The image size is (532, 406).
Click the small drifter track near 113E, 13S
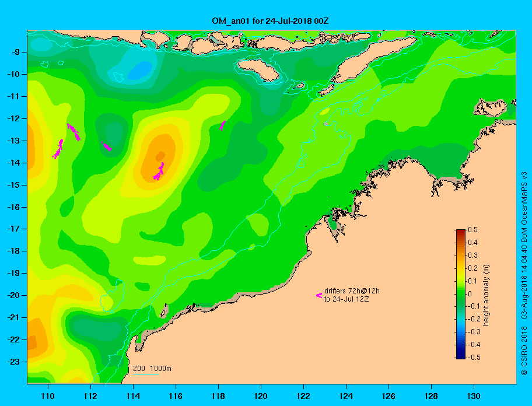pos(107,146)
